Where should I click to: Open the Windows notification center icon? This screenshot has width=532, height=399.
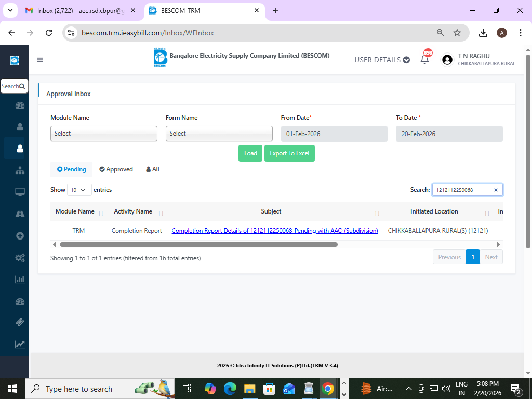[x=516, y=389]
